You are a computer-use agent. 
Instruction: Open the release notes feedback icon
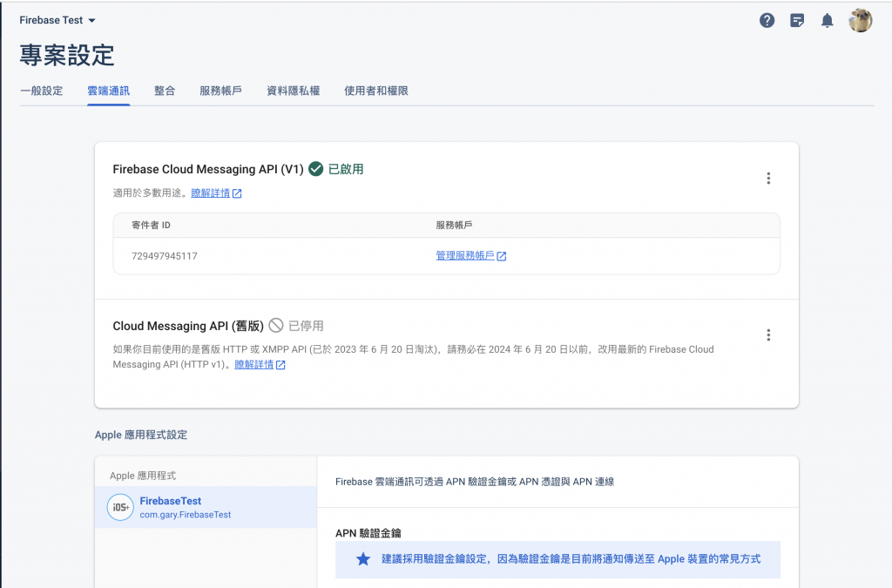coord(797,21)
